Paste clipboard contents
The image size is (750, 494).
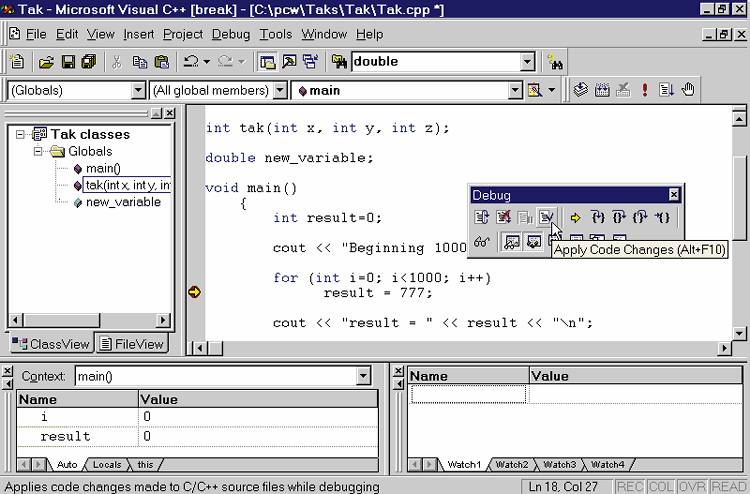coord(162,62)
